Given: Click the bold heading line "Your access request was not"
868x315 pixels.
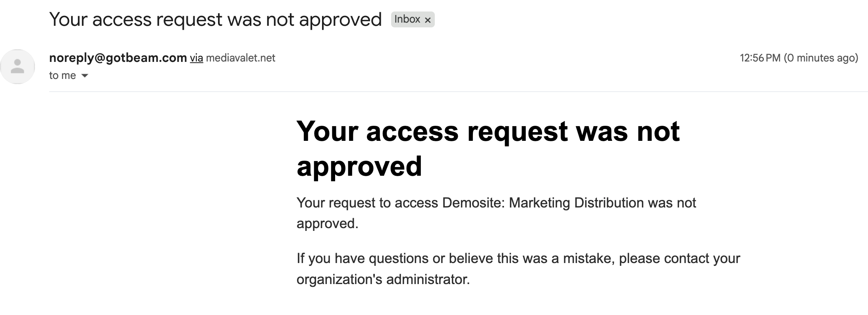Looking at the screenshot, I should click(x=488, y=131).
